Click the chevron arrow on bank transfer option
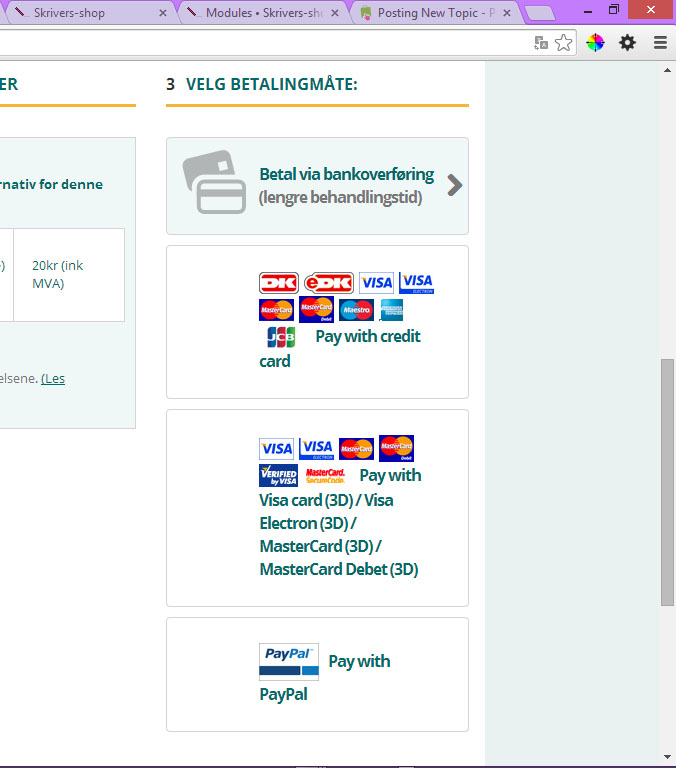Screen dimensions: 676x768 click(x=455, y=185)
